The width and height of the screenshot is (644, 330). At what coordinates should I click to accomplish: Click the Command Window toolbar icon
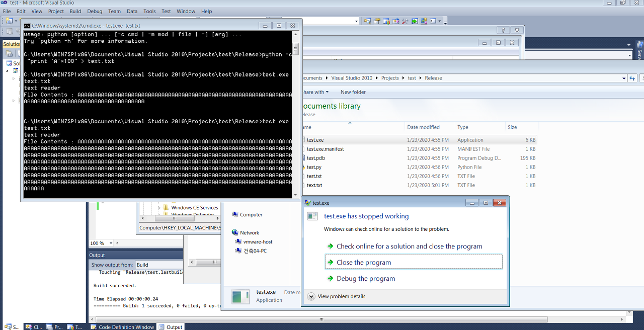(433, 21)
